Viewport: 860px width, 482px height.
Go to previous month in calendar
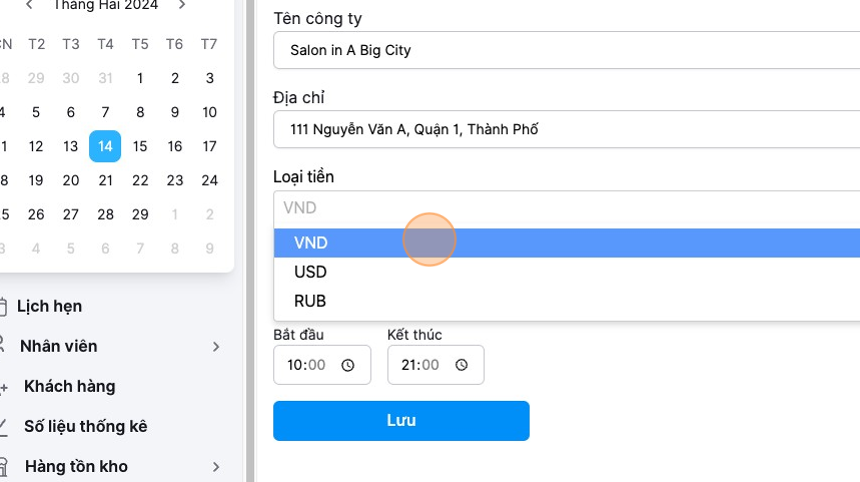[x=29, y=5]
